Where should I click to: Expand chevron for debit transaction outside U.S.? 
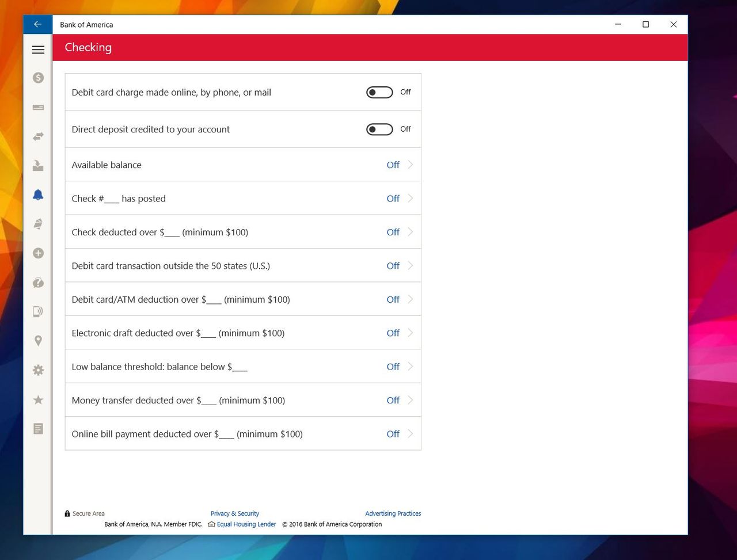tap(411, 265)
